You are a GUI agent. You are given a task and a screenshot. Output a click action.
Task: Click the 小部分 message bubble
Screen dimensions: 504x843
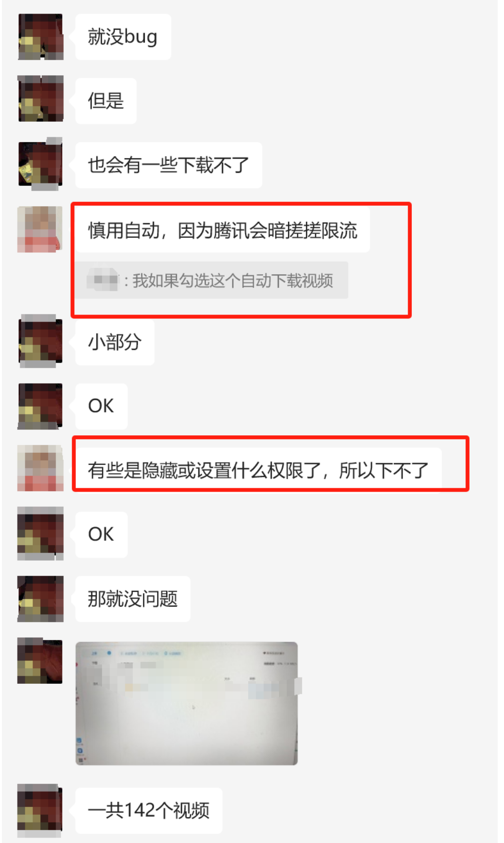(x=114, y=342)
